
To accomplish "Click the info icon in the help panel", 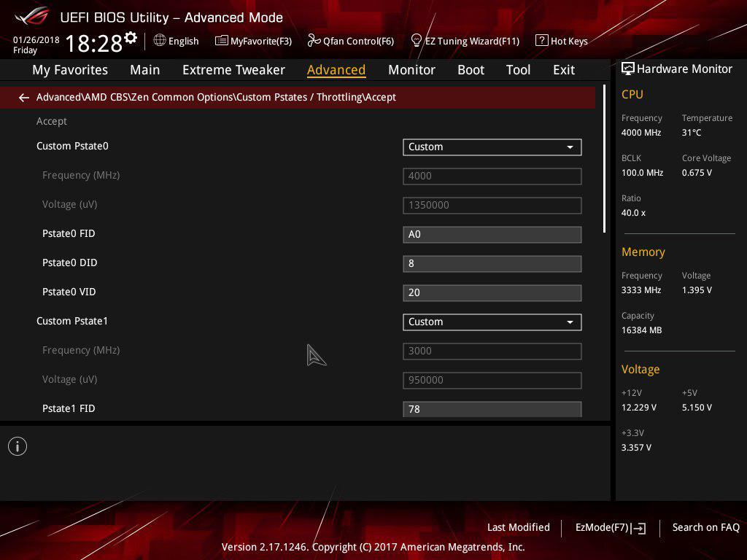I will click(18, 446).
